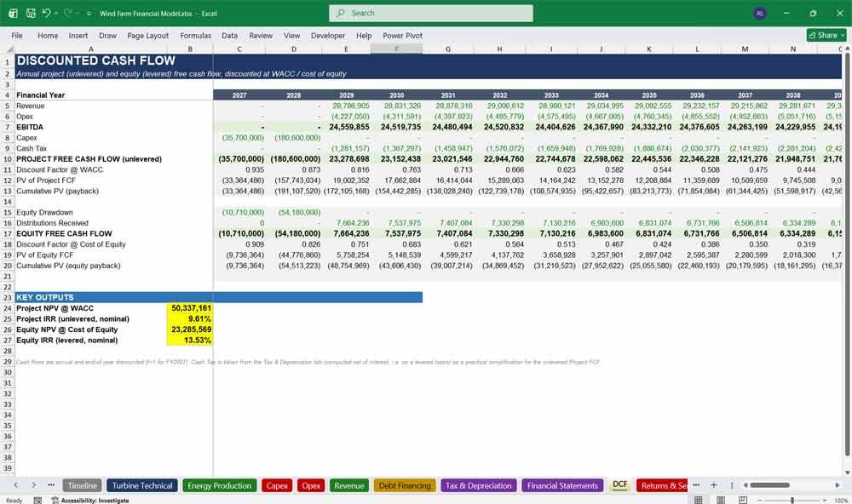Select column A header

click(x=91, y=49)
